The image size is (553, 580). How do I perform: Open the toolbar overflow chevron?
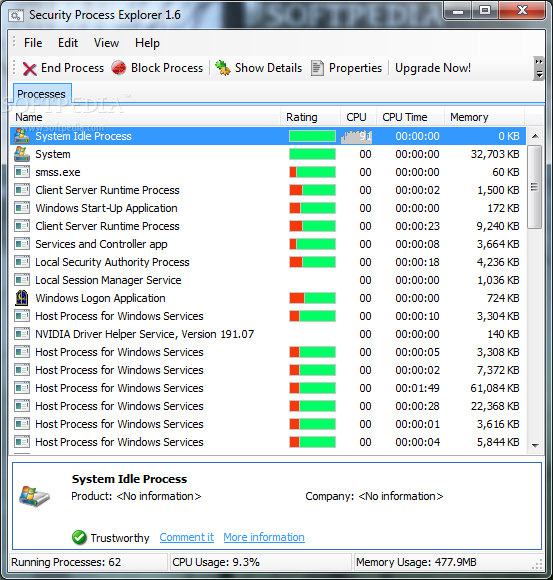tap(539, 68)
